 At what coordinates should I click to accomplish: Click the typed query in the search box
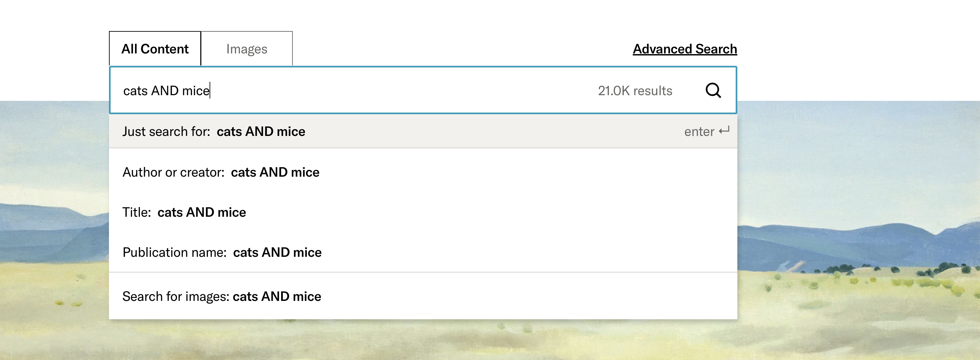point(166,91)
